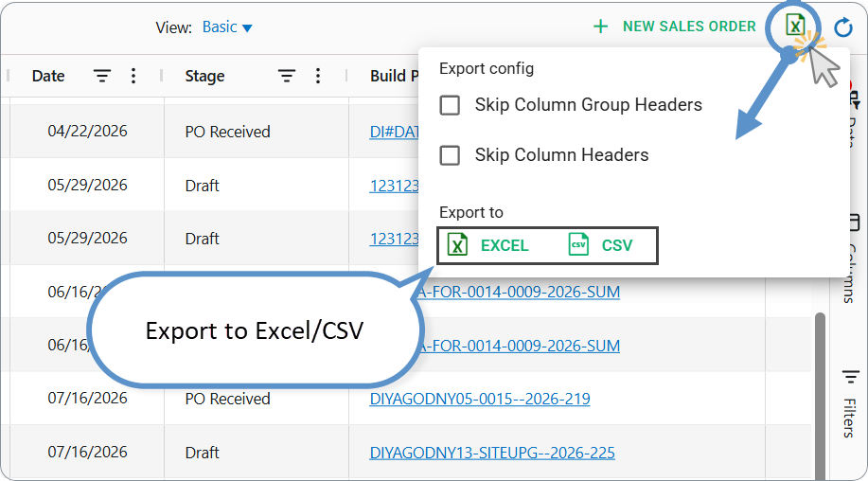
Task: Open the Stage column three-dot menu
Action: 318,76
